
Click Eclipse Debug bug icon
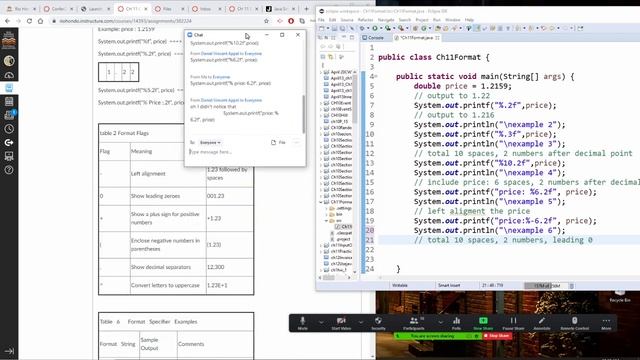362,28
